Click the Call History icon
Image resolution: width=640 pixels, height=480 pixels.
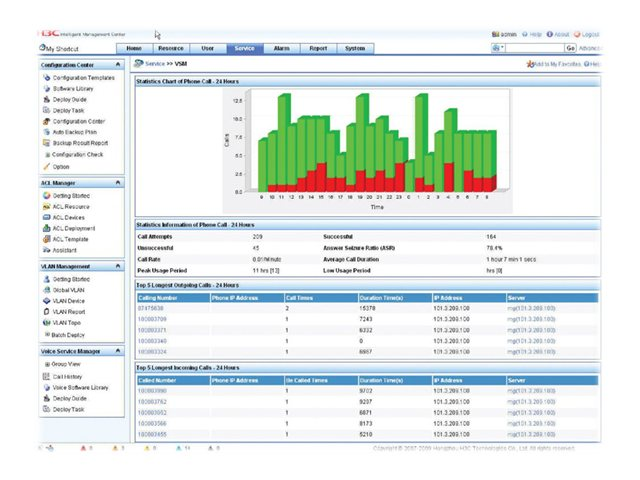46,376
